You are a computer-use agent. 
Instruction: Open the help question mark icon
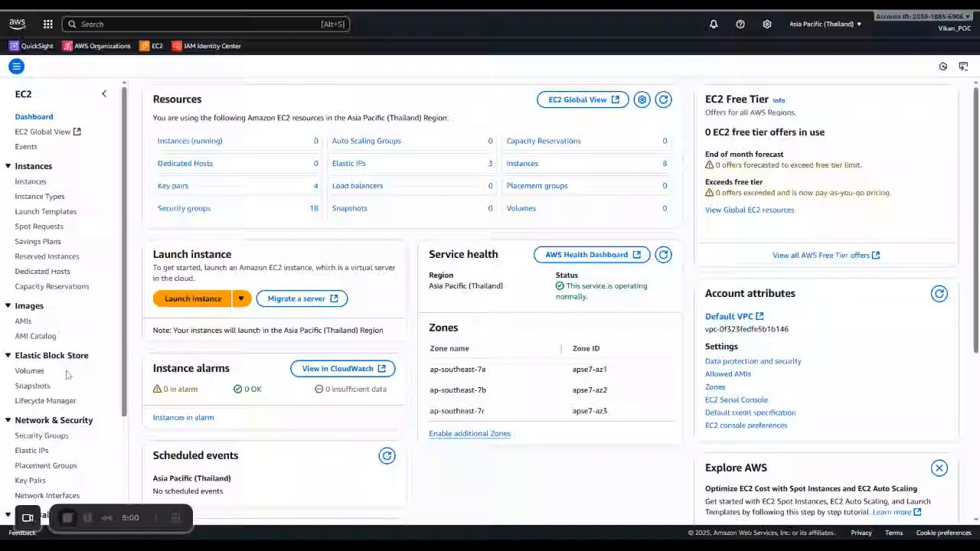tap(740, 24)
